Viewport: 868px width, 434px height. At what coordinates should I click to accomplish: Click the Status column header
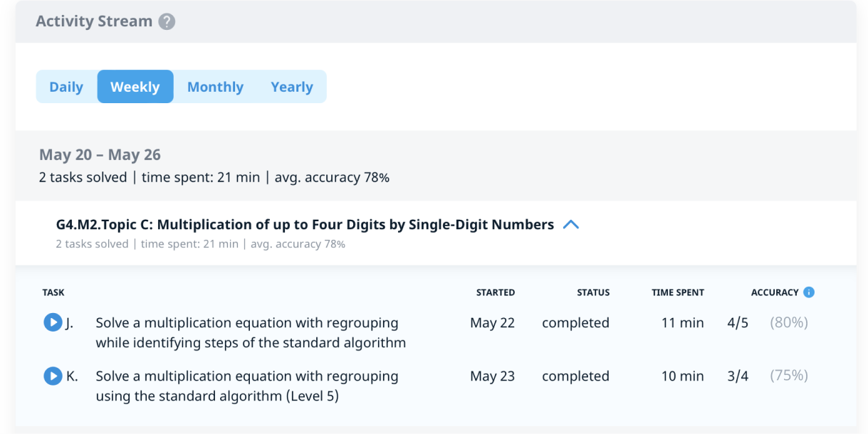pos(593,292)
